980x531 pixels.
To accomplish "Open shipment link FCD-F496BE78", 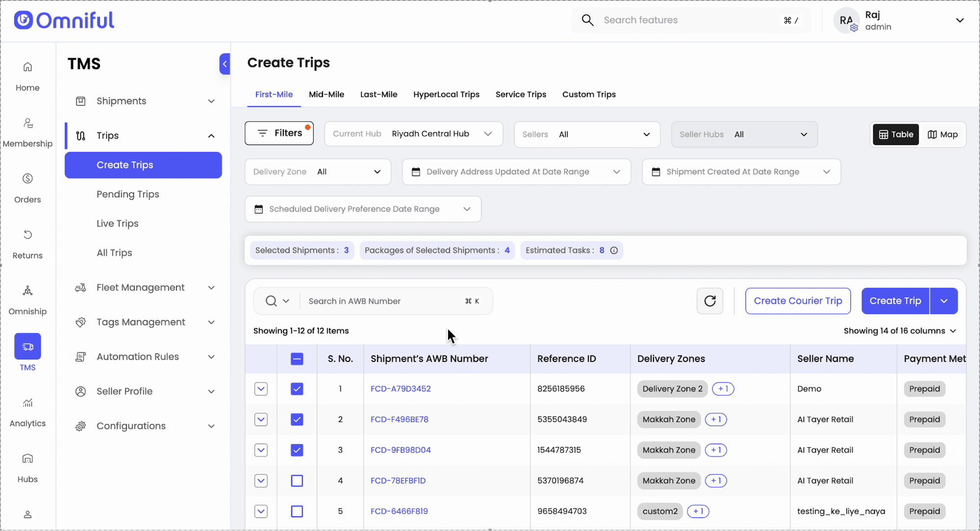I will click(x=399, y=419).
